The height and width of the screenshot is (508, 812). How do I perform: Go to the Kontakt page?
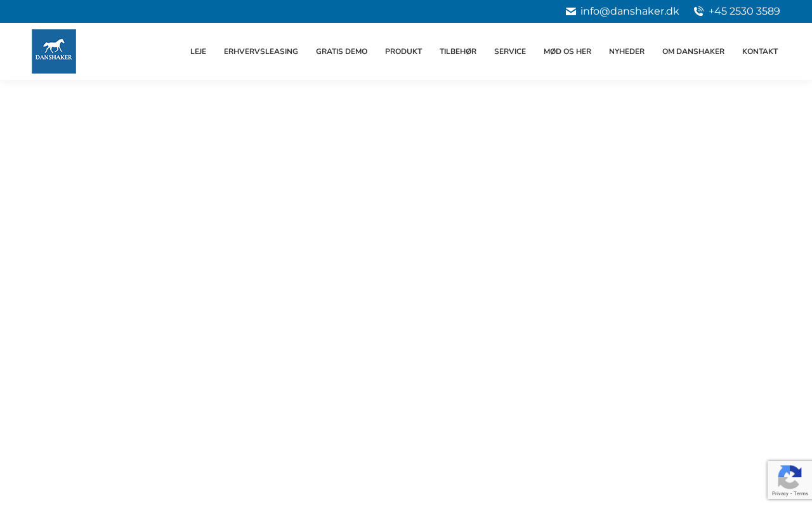tap(760, 51)
